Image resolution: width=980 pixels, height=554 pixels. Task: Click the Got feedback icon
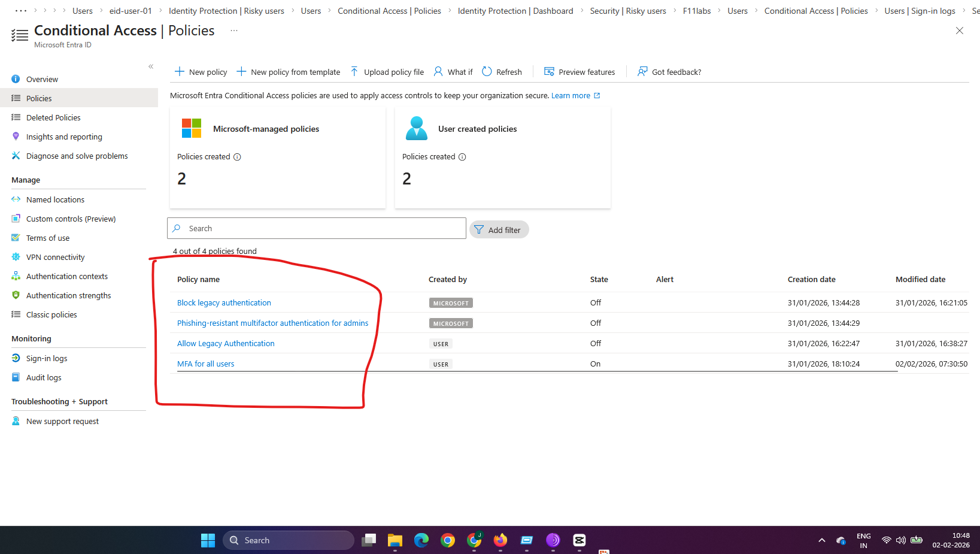(x=642, y=72)
